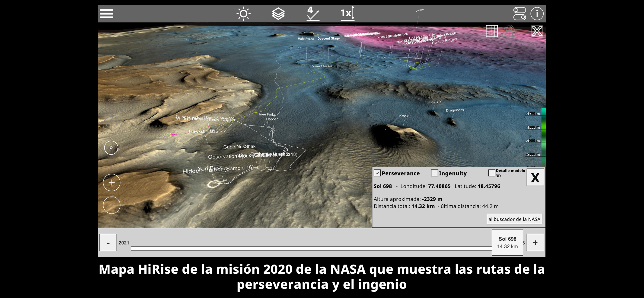The height and width of the screenshot is (298, 644).
Task: Step timeline back with minus button
Action: 108,243
